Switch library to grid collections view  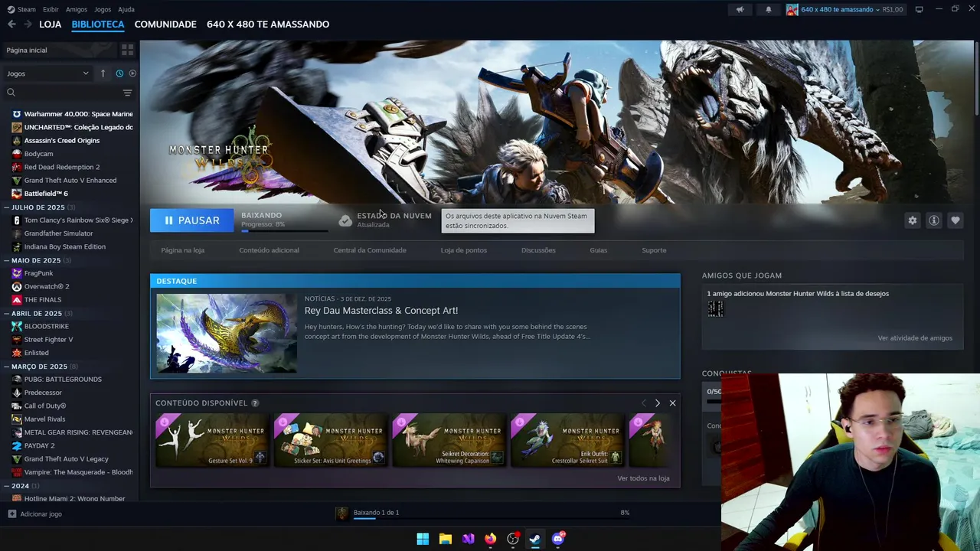[127, 50]
